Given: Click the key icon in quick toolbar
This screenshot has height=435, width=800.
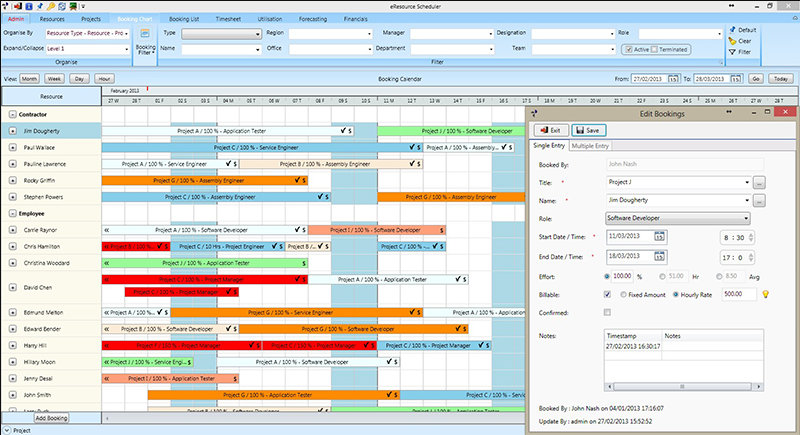Looking at the screenshot, I should (x=51, y=6).
